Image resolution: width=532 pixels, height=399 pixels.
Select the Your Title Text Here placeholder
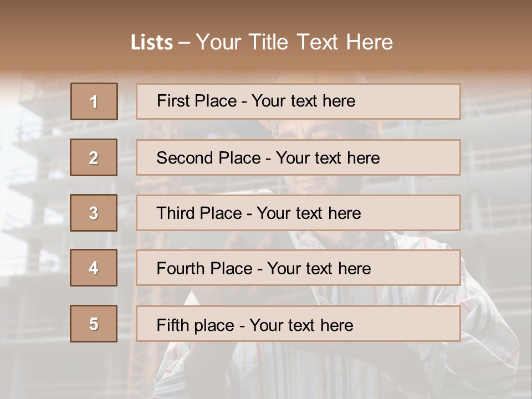pyautogui.click(x=294, y=42)
